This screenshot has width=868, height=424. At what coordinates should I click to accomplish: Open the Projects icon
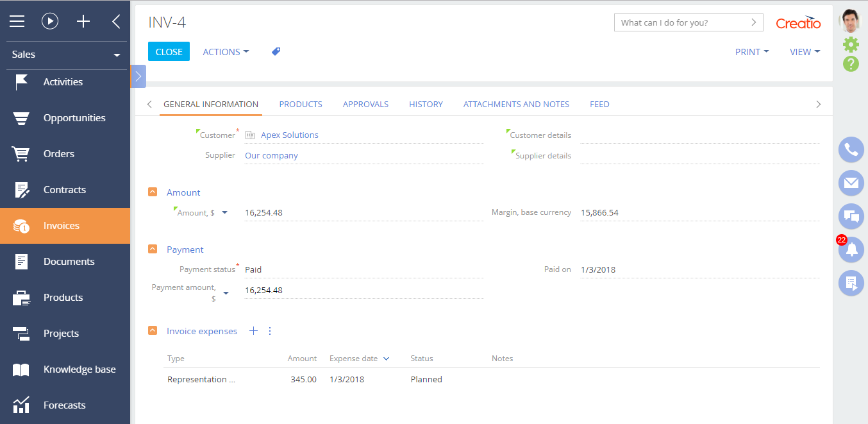click(x=21, y=334)
